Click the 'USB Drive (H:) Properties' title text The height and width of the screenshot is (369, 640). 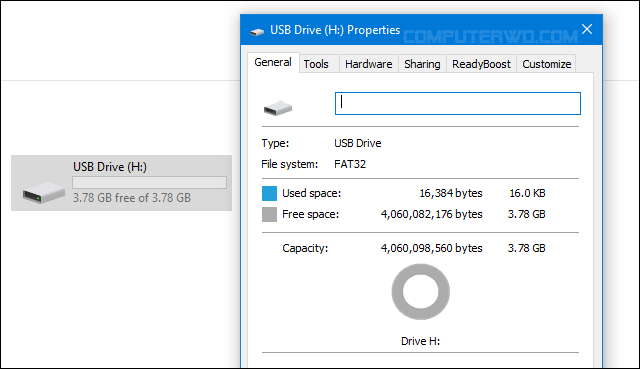click(335, 30)
